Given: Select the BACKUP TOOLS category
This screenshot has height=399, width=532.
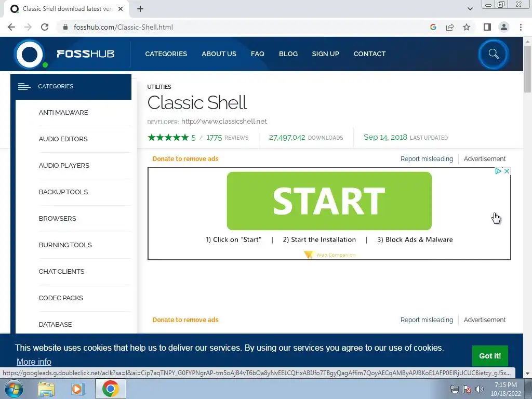Looking at the screenshot, I should [x=63, y=192].
